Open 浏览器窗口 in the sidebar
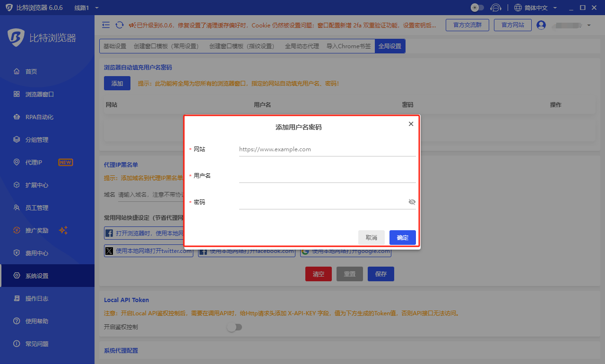 click(x=40, y=94)
